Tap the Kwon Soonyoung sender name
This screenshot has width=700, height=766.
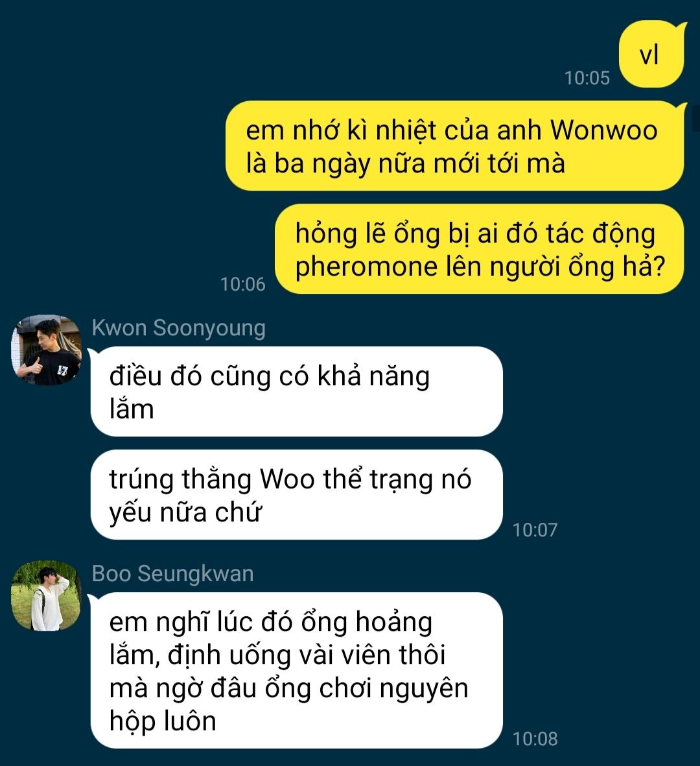point(179,328)
